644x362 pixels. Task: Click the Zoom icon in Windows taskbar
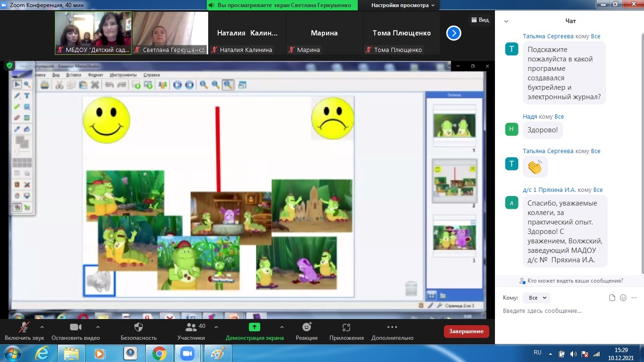[x=188, y=353]
